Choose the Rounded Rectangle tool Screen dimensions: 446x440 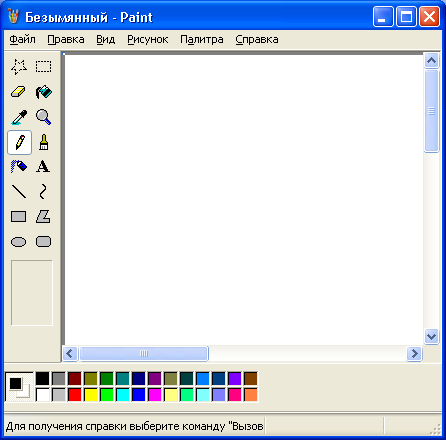[44, 242]
